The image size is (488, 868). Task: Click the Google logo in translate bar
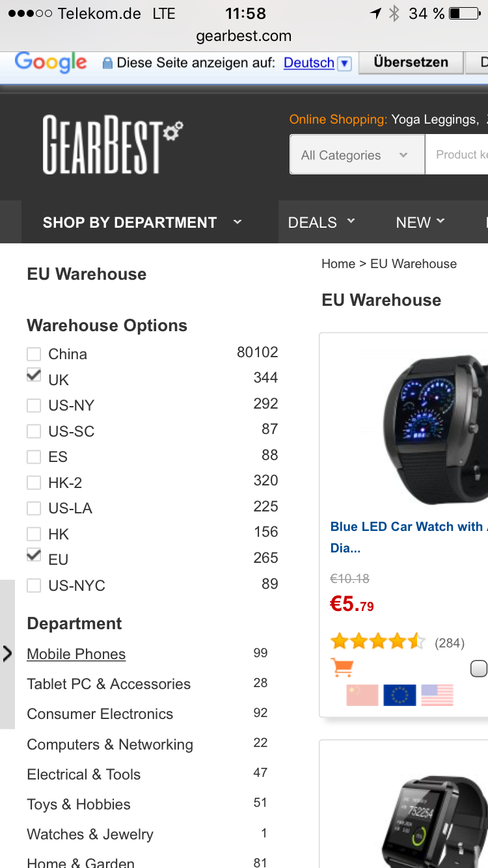pos(51,62)
